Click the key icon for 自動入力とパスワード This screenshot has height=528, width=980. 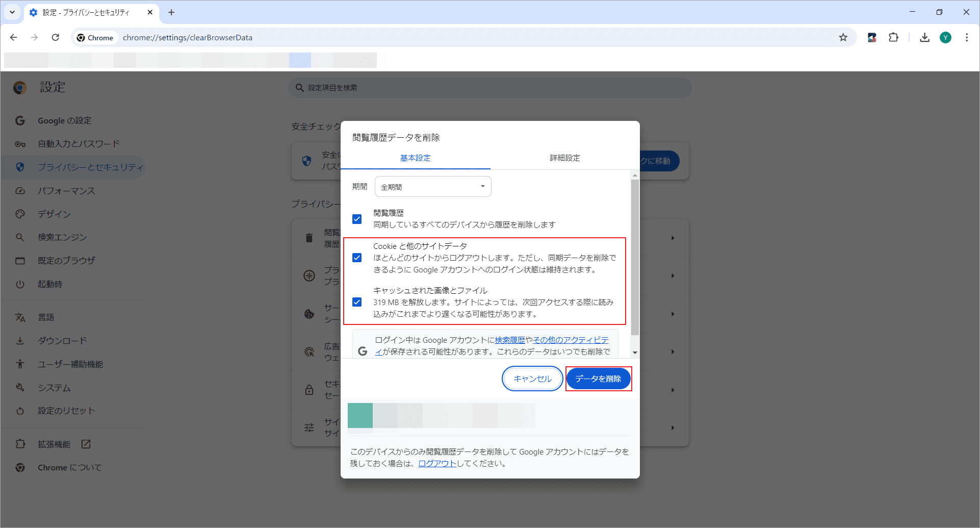click(x=20, y=144)
